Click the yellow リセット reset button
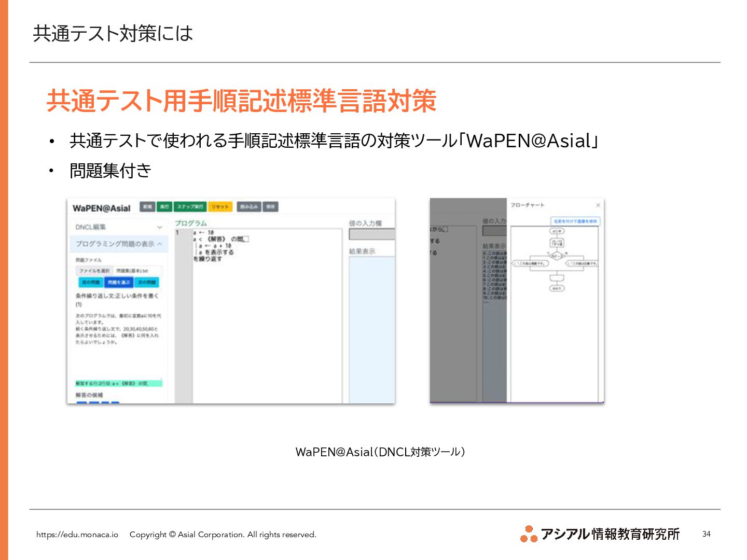The height and width of the screenshot is (560, 747). pos(220,207)
